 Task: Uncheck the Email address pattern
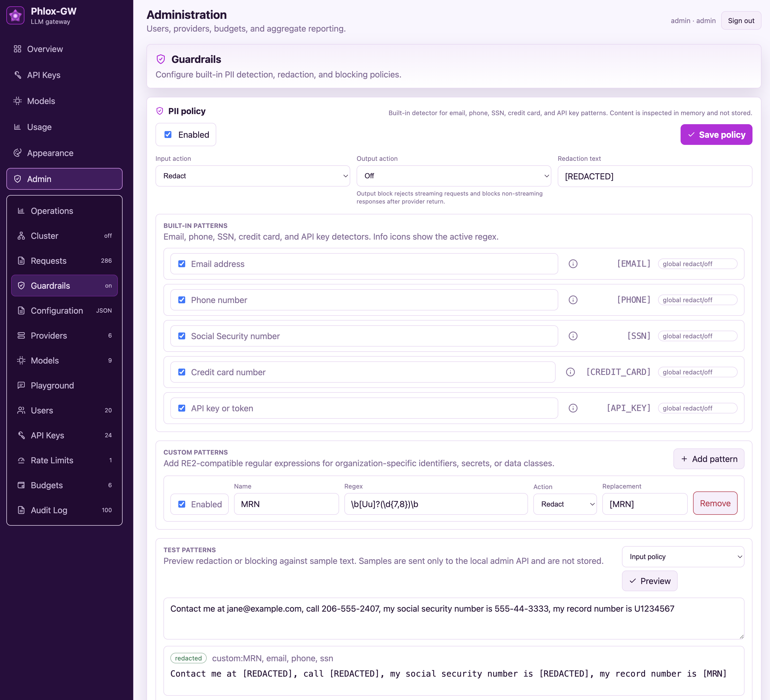[x=182, y=263]
